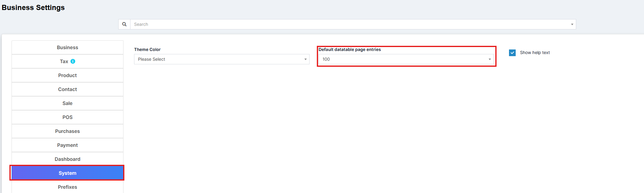Viewport: 644px width, 193px height.
Task: Click the Tax info icon
Action: (73, 61)
